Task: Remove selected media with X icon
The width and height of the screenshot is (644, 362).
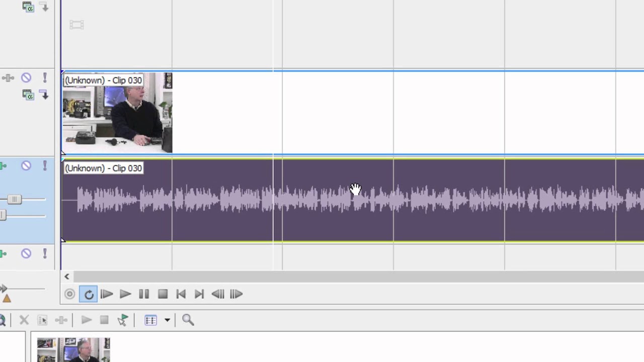Action: (x=24, y=320)
